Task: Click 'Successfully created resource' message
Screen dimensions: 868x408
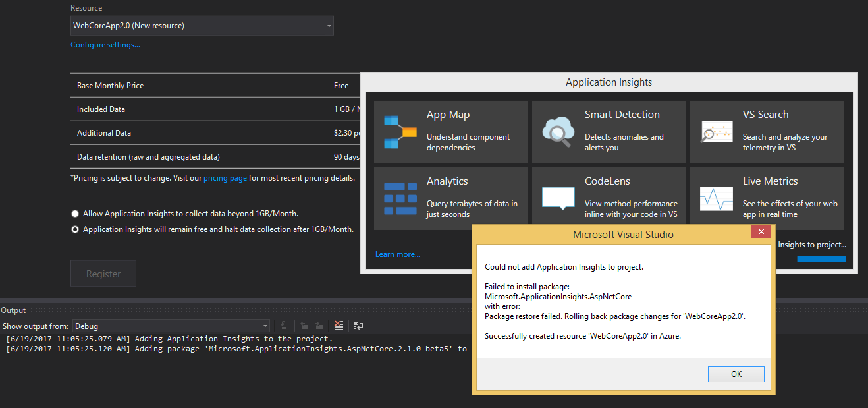Action: 583,336
